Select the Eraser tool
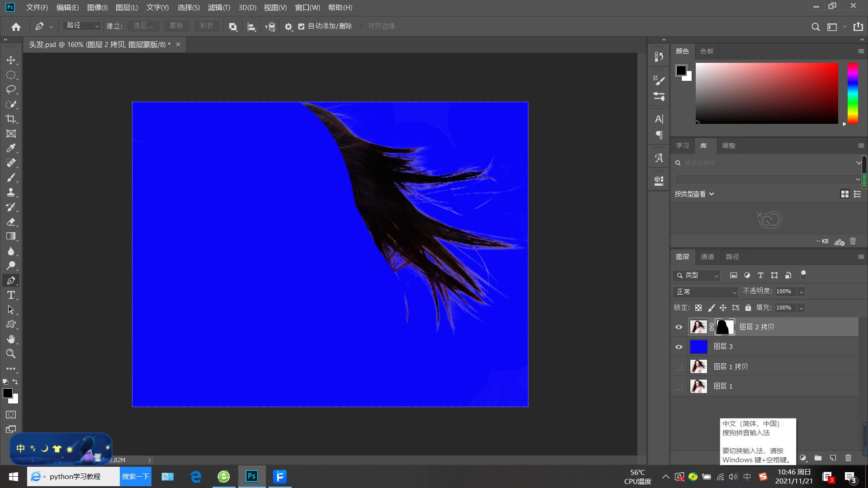The image size is (868, 488). pos(11,222)
